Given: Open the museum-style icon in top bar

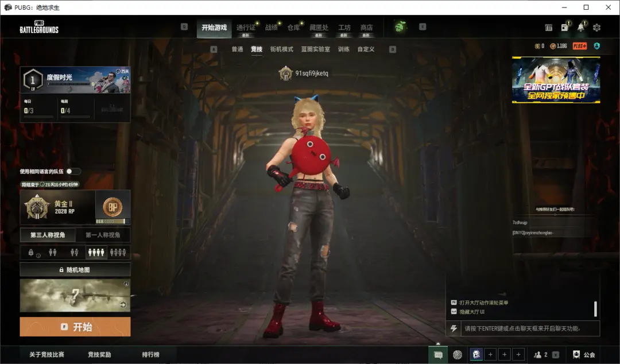Looking at the screenshot, I should click(x=548, y=28).
